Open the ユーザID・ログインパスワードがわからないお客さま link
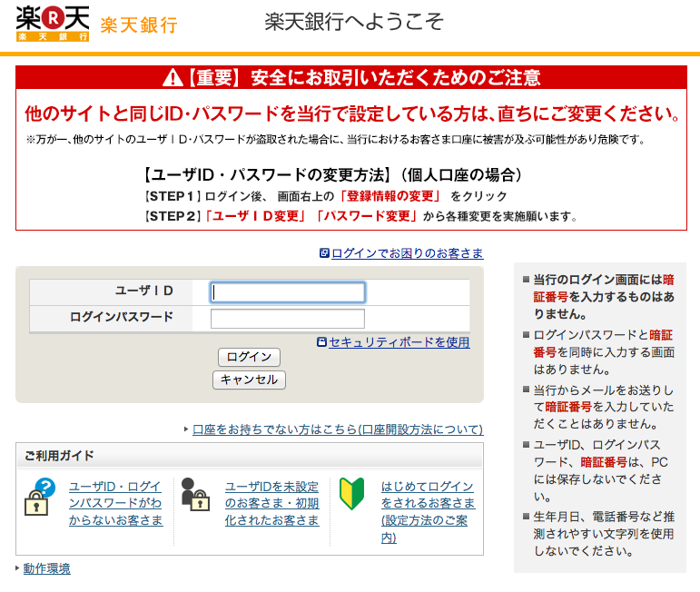 tap(115, 503)
